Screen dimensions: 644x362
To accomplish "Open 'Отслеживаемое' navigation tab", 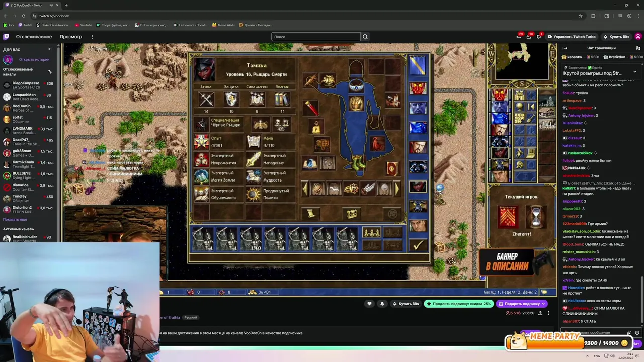I will 34,37.
